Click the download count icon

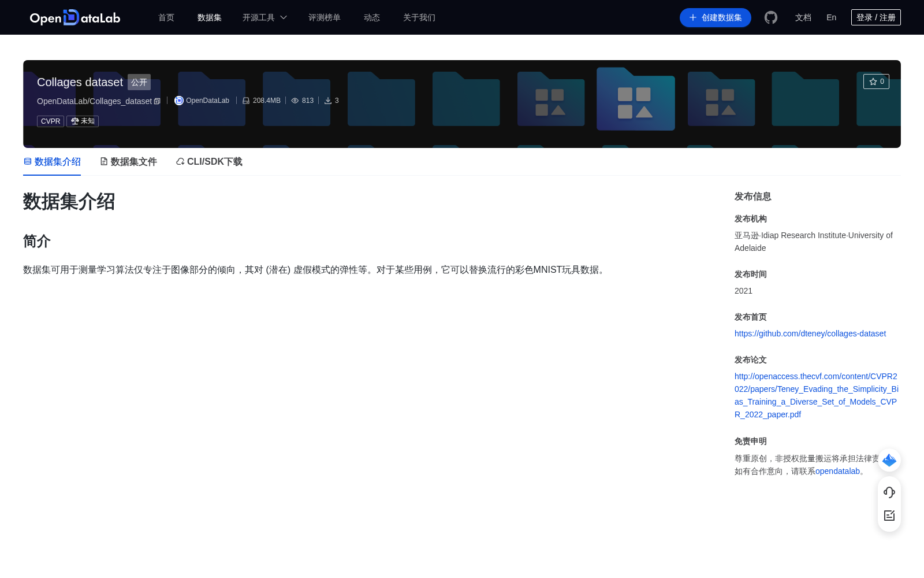(x=328, y=101)
